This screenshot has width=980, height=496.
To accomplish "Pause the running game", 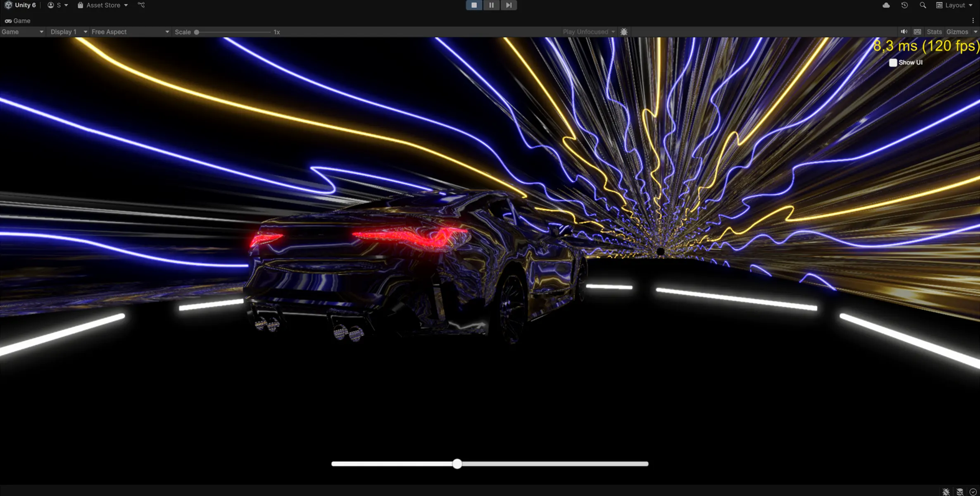I will pyautogui.click(x=491, y=5).
